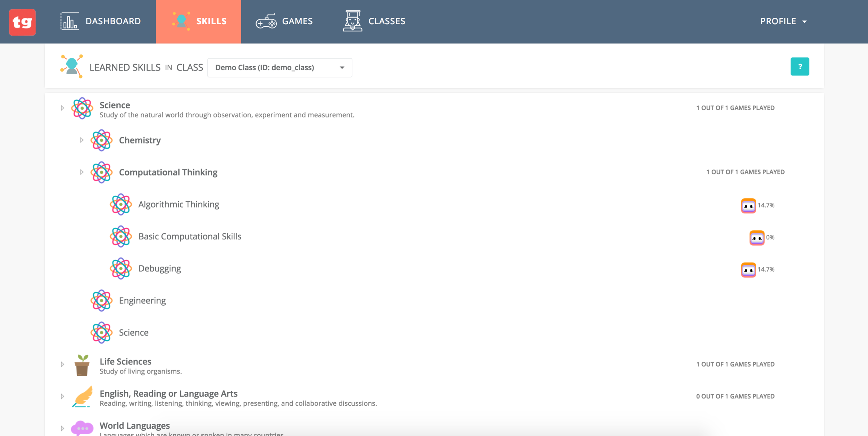Expand the English, Reading or Language Arts arrow
Screen dimensions: 868x436
coord(62,396)
